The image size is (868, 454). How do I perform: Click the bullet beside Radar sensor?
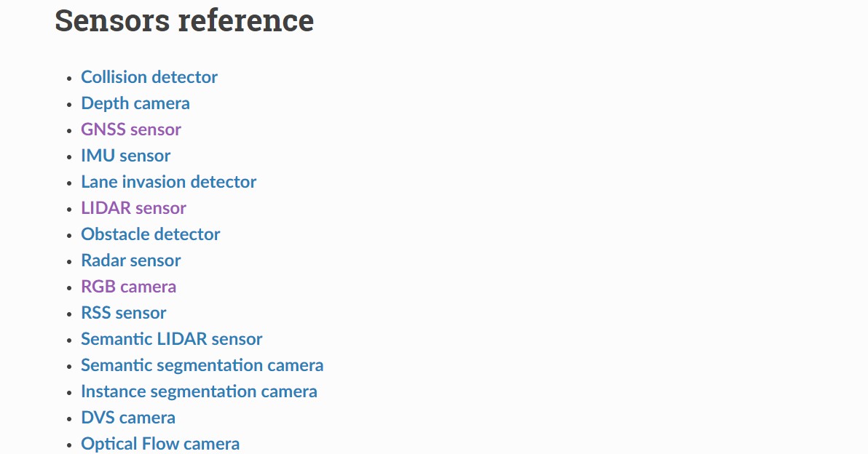[x=69, y=262]
